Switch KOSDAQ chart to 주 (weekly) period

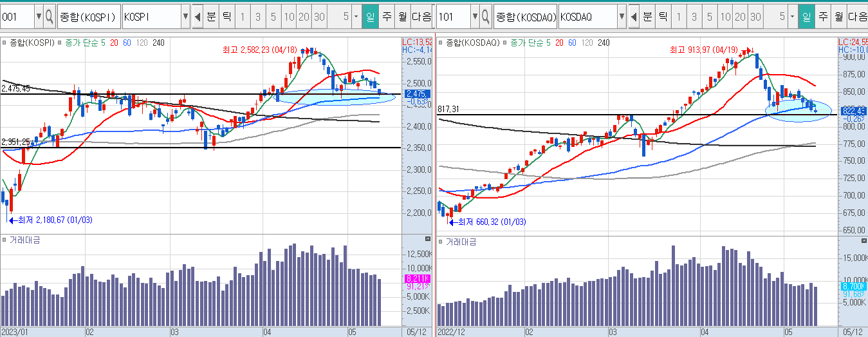823,17
